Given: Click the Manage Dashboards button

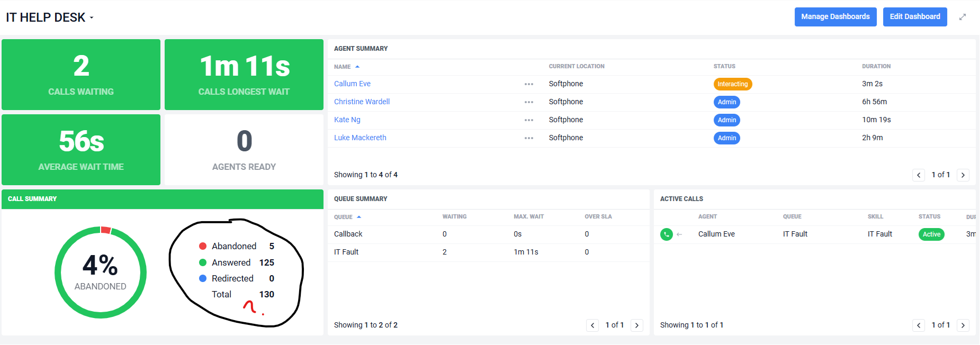Looking at the screenshot, I should (x=835, y=17).
